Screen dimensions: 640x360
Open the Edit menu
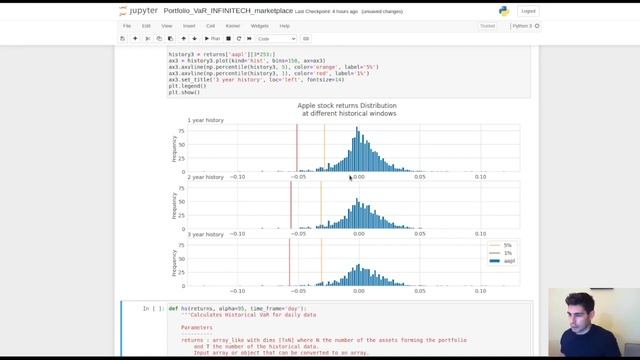coord(146,26)
